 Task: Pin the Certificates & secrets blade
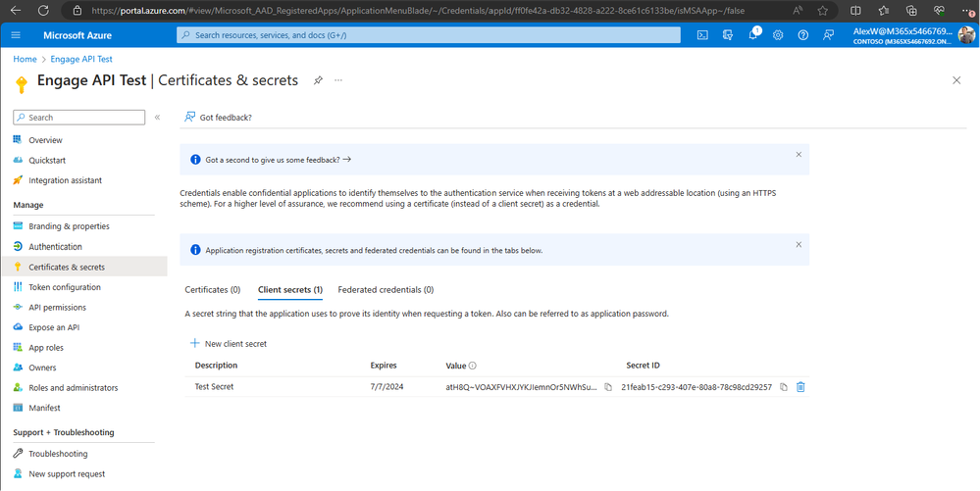tap(318, 80)
